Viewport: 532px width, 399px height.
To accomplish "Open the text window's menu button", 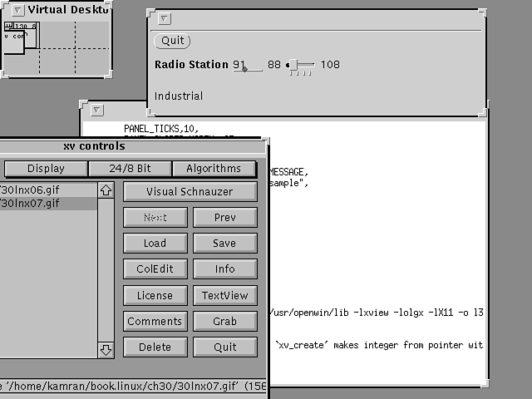I will coord(97,110).
